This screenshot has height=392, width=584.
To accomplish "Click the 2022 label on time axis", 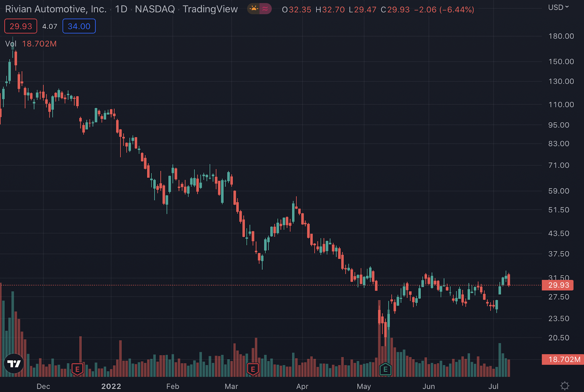I will [111, 386].
